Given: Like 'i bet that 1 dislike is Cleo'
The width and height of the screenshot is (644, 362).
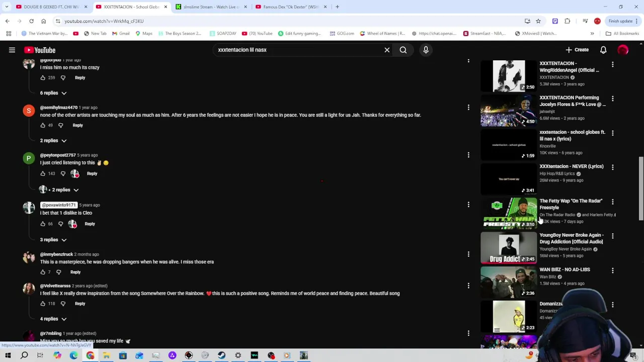Looking at the screenshot, I should 43,224.
